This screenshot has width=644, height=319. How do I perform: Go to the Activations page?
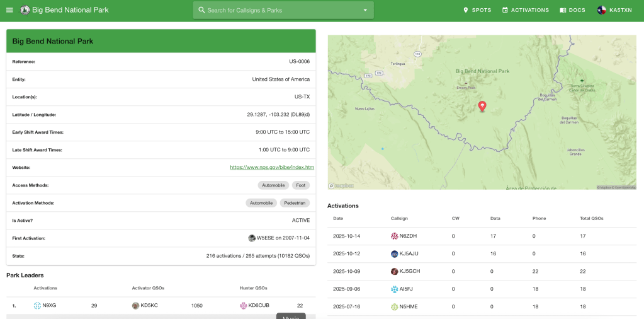[x=525, y=10]
